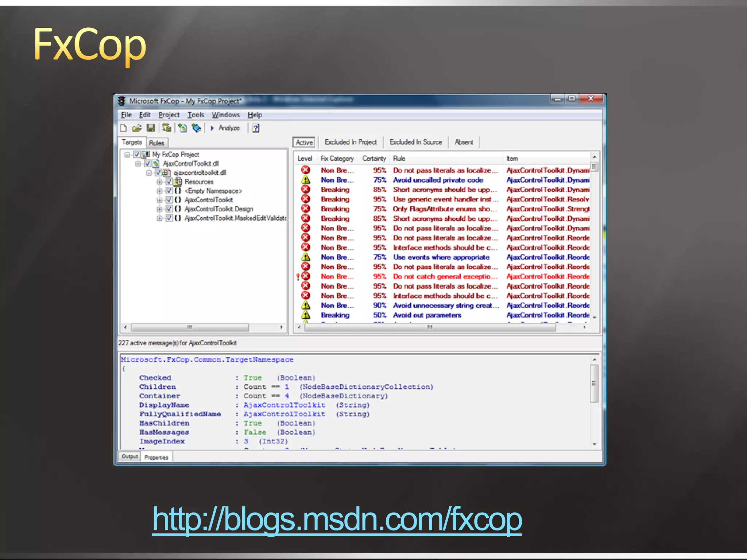Click the Save Project floppy icon
The image size is (747, 560).
[151, 128]
